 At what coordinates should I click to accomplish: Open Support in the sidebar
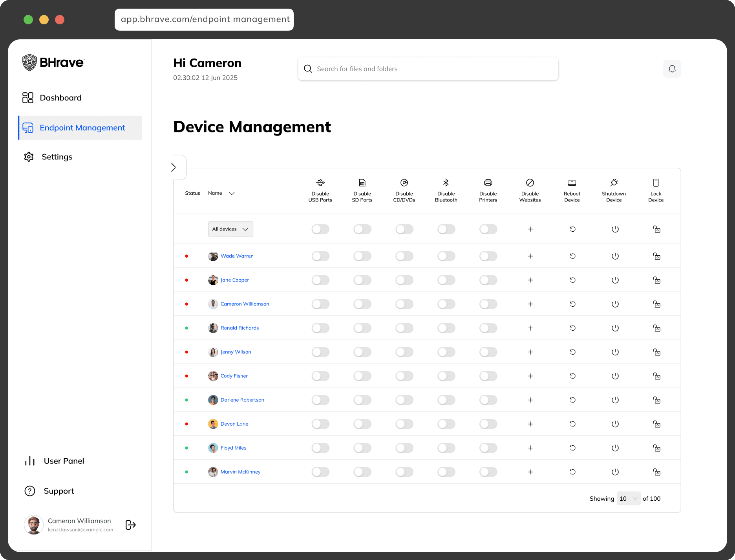(x=49, y=491)
